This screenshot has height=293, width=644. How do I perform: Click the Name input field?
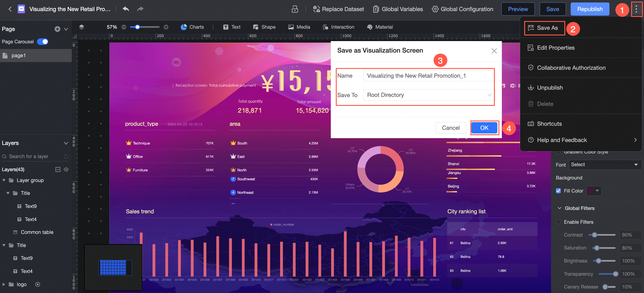point(429,76)
